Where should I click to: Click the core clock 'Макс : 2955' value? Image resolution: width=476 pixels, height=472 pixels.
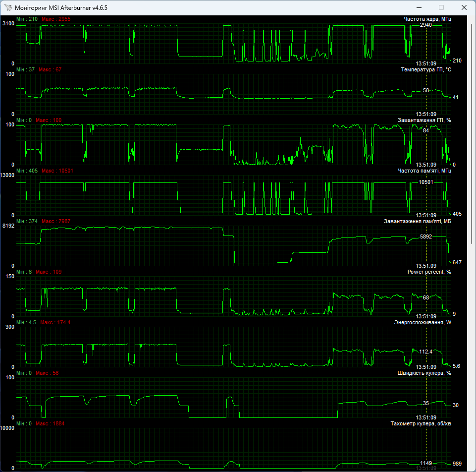(x=56, y=19)
